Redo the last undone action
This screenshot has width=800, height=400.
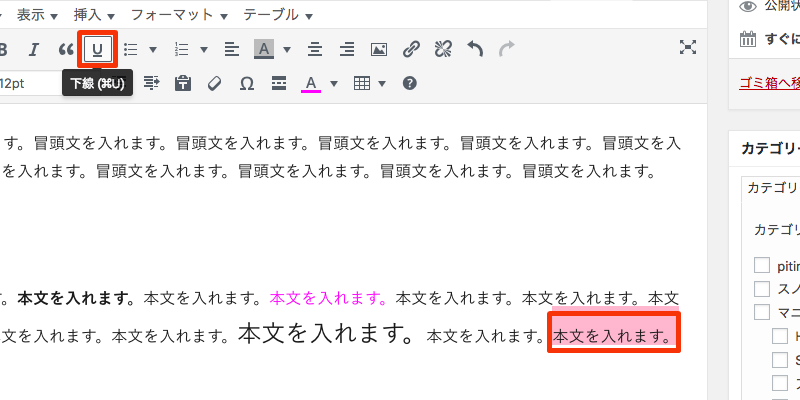click(x=507, y=49)
